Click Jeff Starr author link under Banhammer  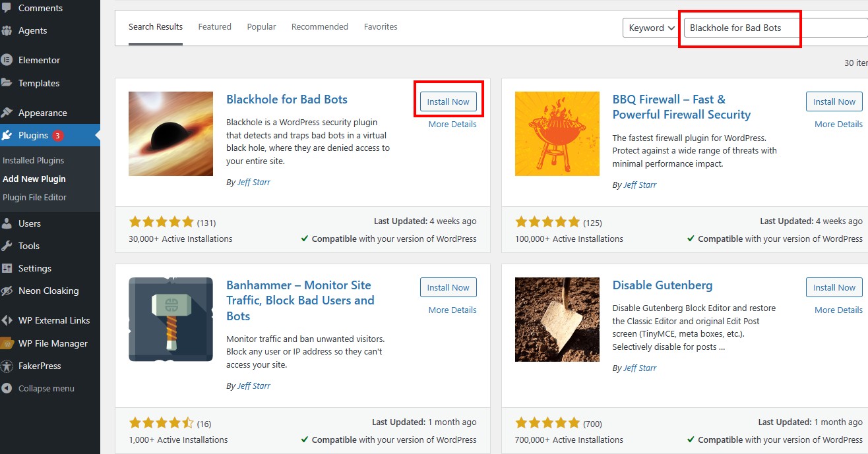(254, 386)
